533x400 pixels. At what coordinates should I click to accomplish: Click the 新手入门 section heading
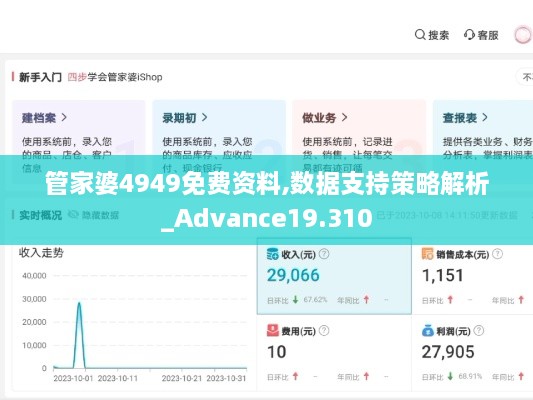point(40,77)
